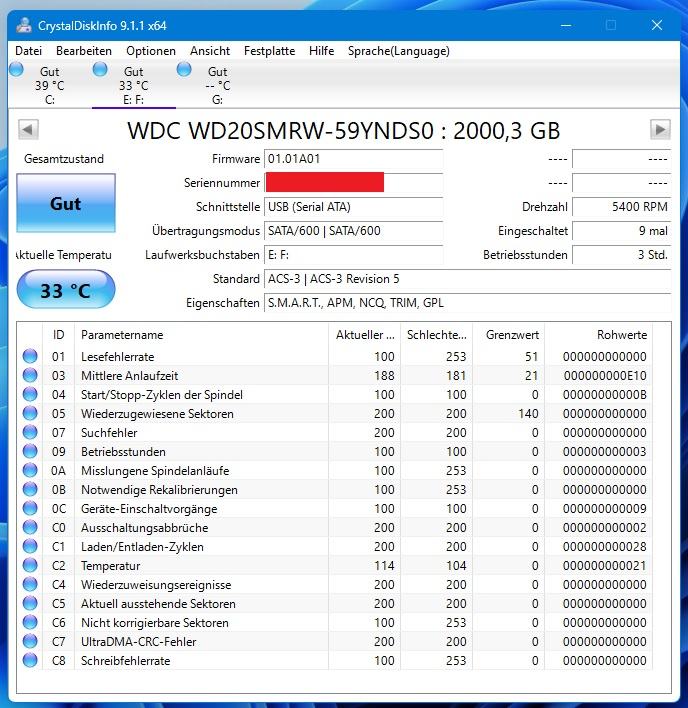688x708 pixels.
Task: Open the Festplatte menu
Action: pos(270,51)
